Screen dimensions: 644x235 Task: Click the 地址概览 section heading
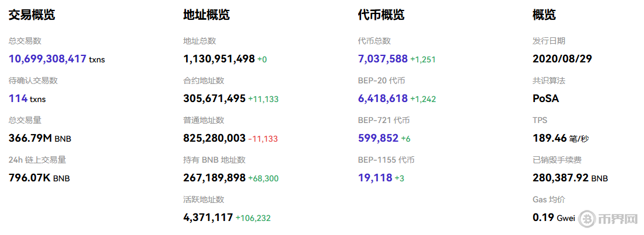[206, 15]
